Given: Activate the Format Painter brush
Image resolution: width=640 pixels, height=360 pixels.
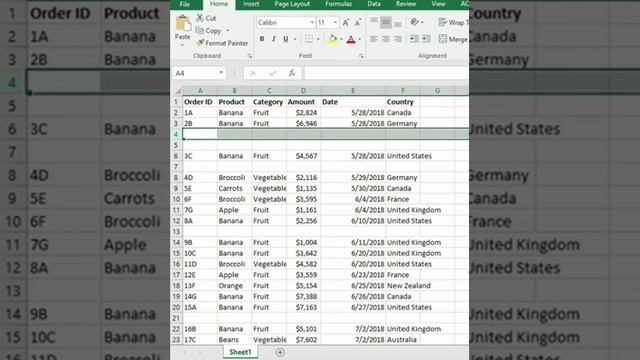Looking at the screenshot, I should 200,42.
